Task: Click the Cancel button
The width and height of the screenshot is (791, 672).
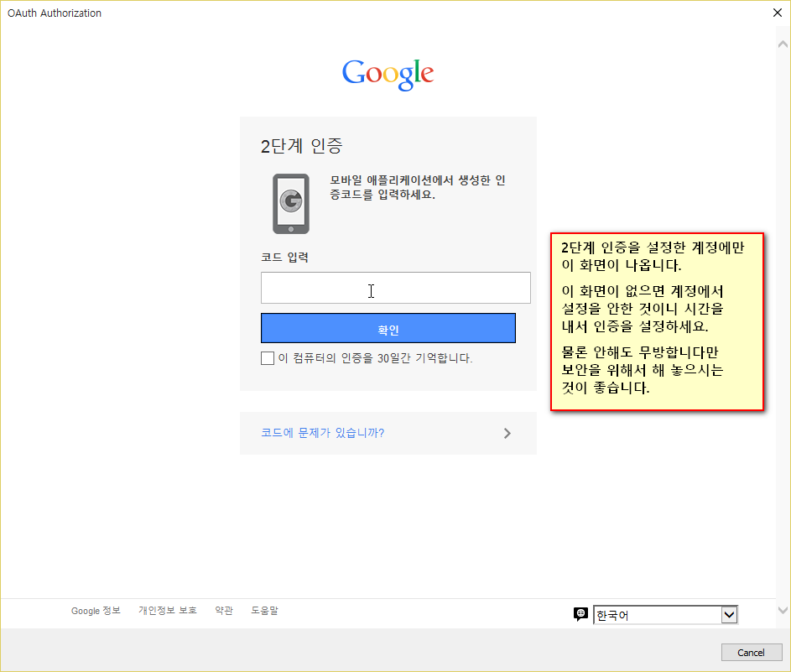Action: [x=751, y=653]
